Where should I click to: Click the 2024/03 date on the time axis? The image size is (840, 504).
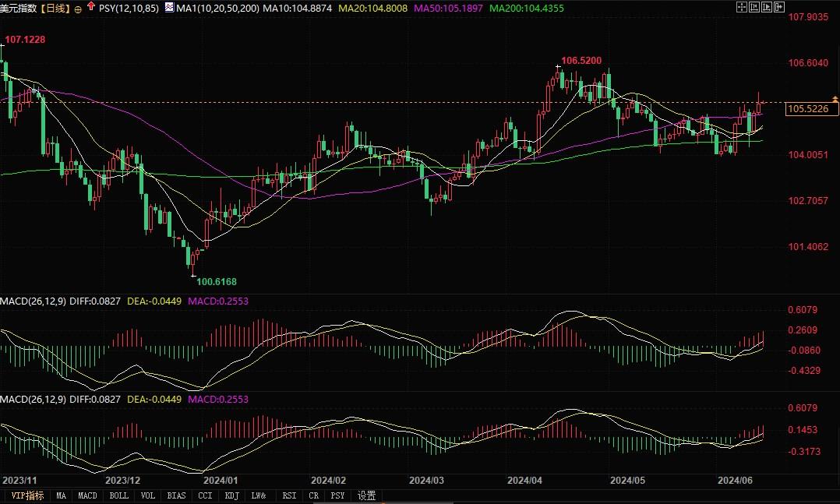pyautogui.click(x=426, y=481)
